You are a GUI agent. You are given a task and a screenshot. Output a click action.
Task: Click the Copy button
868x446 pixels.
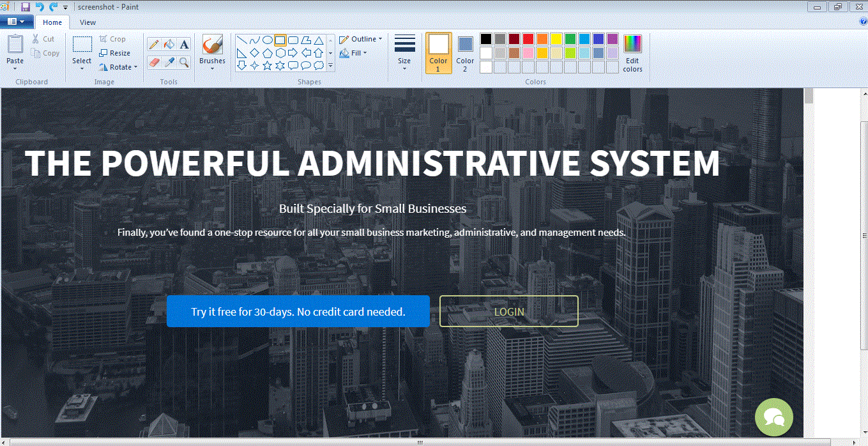[x=45, y=53]
